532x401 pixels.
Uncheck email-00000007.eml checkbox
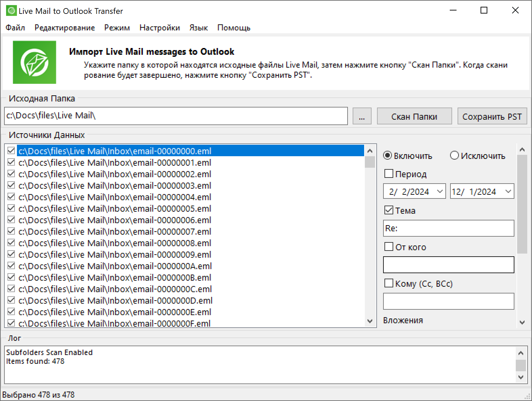(11, 231)
